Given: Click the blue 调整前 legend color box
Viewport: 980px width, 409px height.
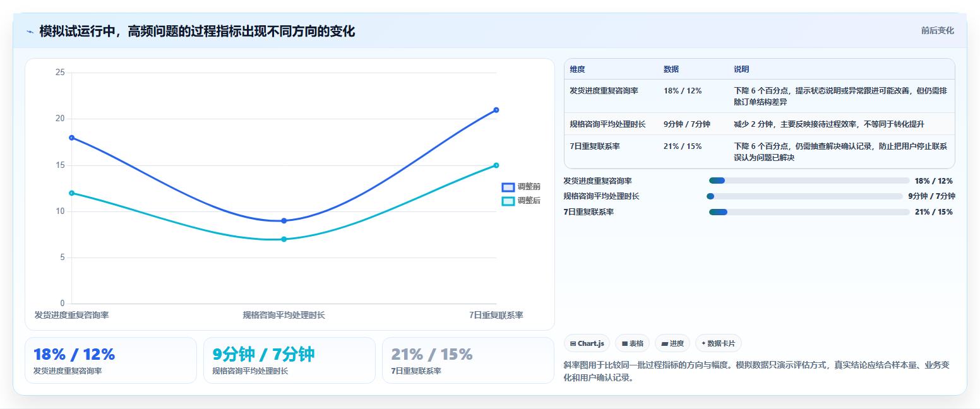Looking at the screenshot, I should click(x=508, y=187).
